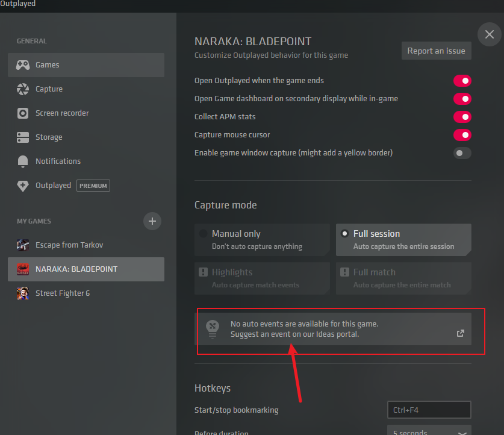Viewport: 504px width, 435px height.
Task: Click the Screen recorder icon
Action: (23, 113)
